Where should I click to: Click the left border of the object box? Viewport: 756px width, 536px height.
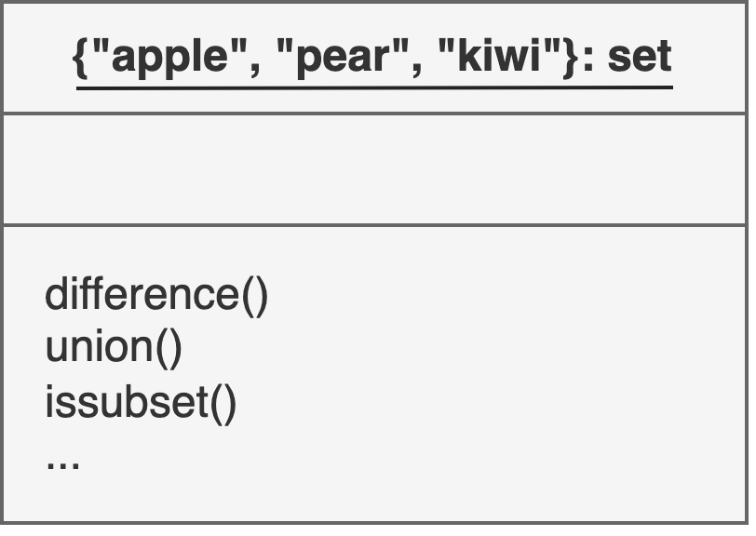2,263
